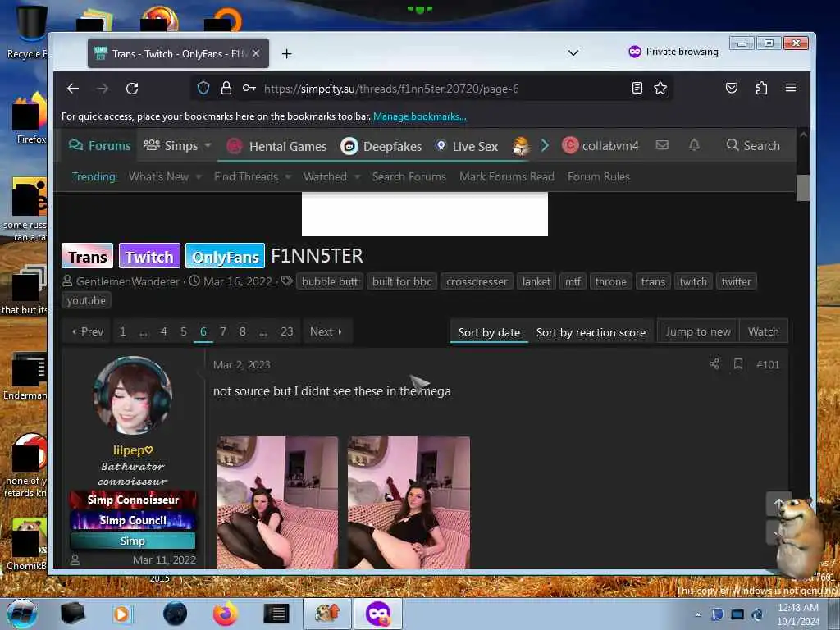Reload the page with the refresh icon

[x=132, y=89]
